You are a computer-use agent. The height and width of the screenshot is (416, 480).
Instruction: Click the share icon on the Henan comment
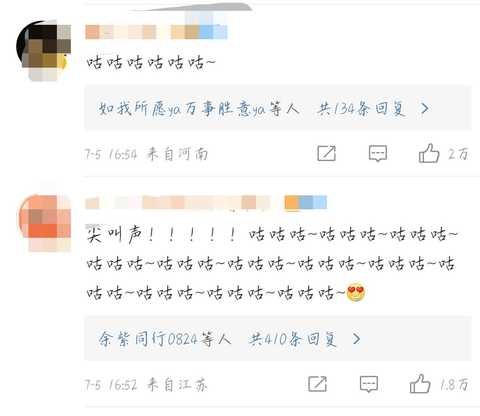(326, 154)
